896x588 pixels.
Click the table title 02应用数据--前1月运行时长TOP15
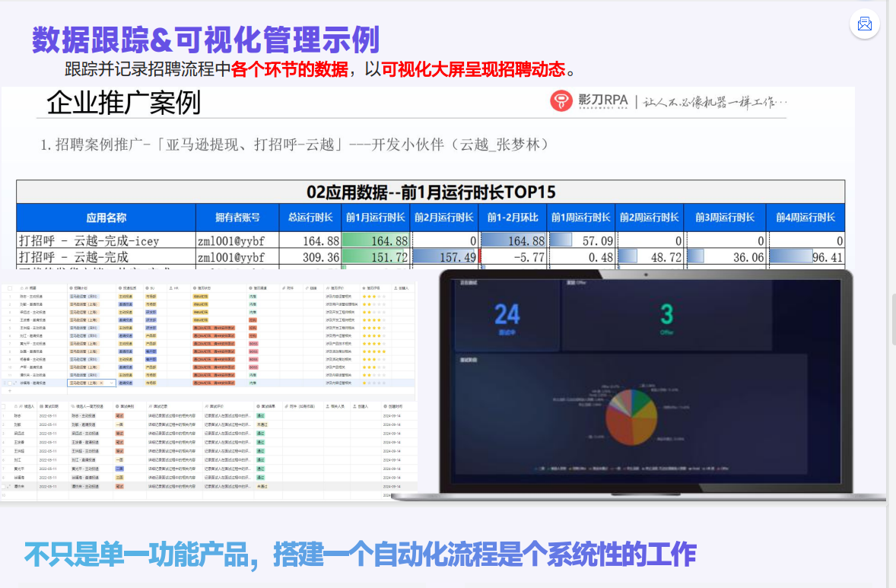[x=431, y=192]
